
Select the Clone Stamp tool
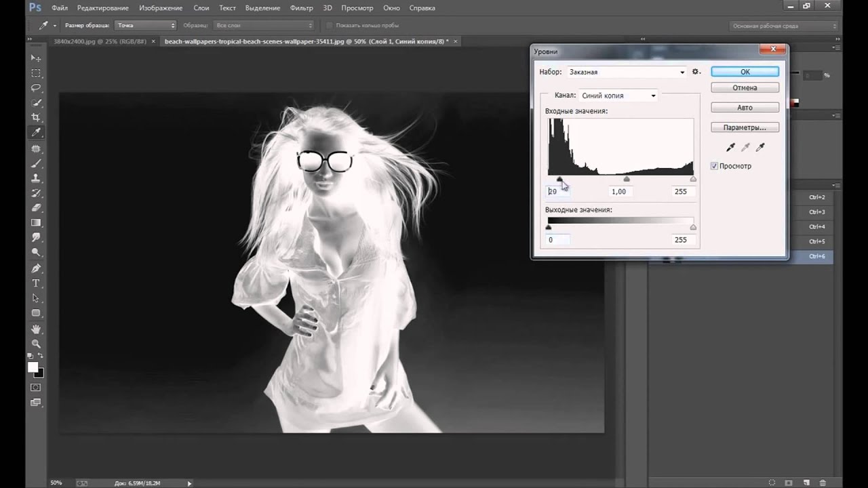point(36,178)
